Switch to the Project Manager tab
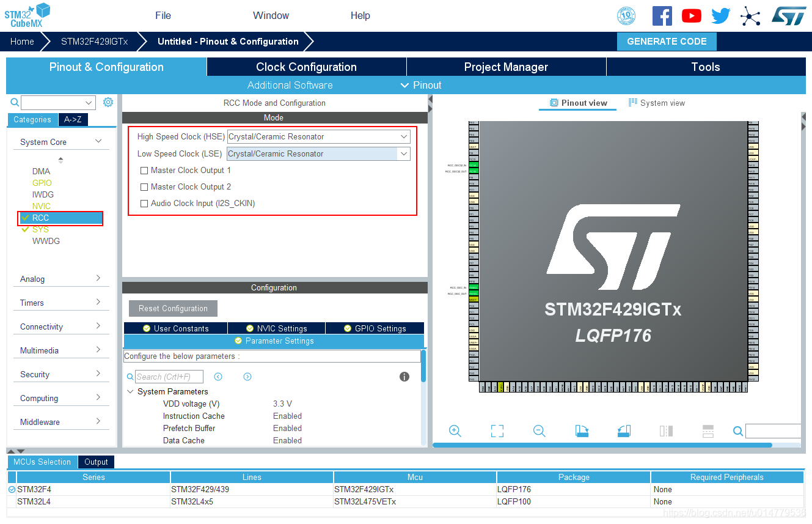Viewport: 812px width, 524px height. [x=507, y=67]
